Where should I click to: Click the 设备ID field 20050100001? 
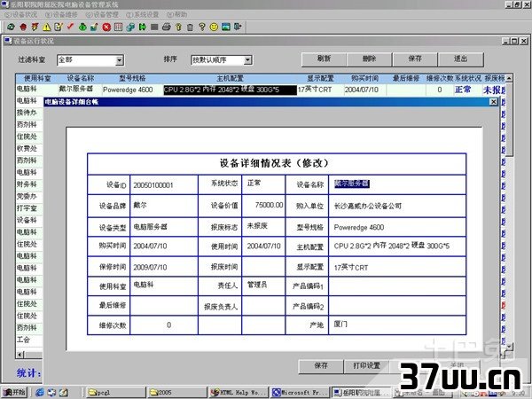tap(164, 185)
